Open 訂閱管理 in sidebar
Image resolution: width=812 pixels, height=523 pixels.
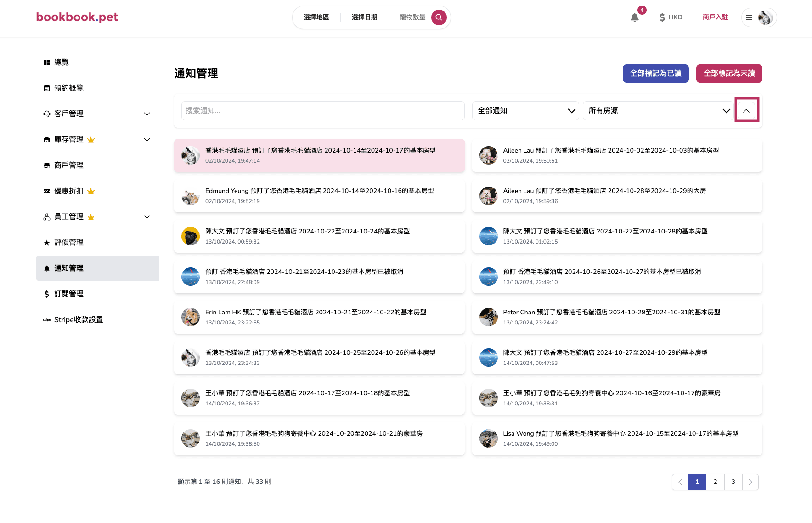coord(97,294)
